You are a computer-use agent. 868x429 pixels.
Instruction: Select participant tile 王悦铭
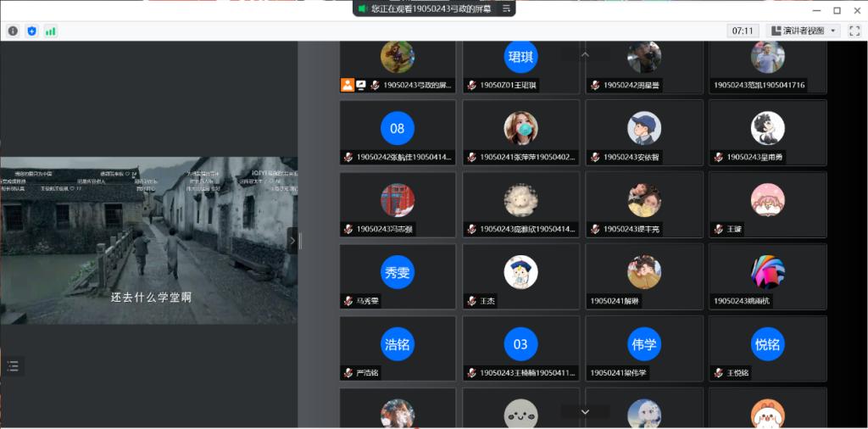[767, 348]
